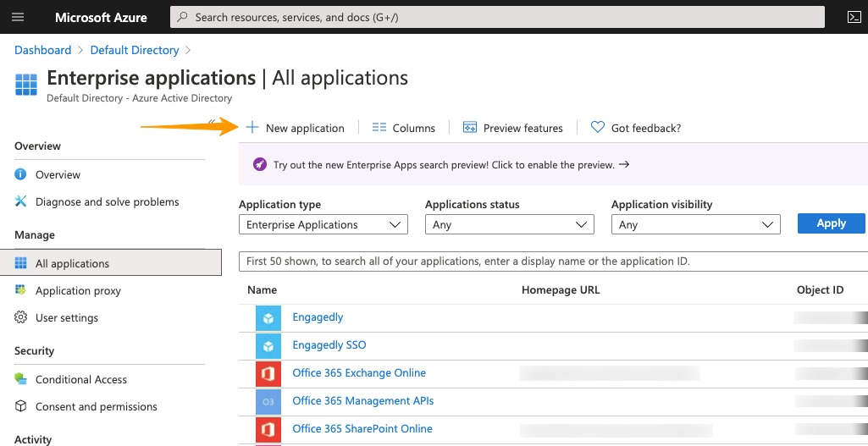Viewport: 868px width, 446px height.
Task: Click the arrow after preview banner text
Action: [x=624, y=164]
